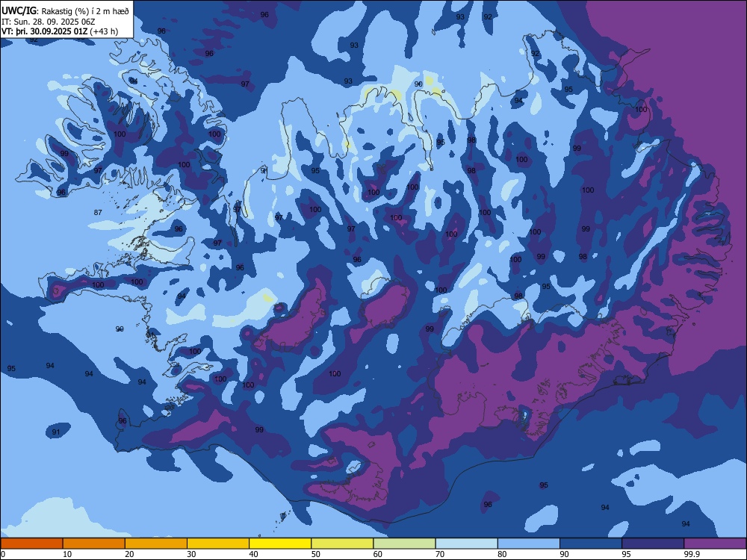This screenshot has width=747, height=560.
Task: Click the valid time 'VT: þri. 30.09.2025 01Z (+43 h)'
Action: [60, 32]
